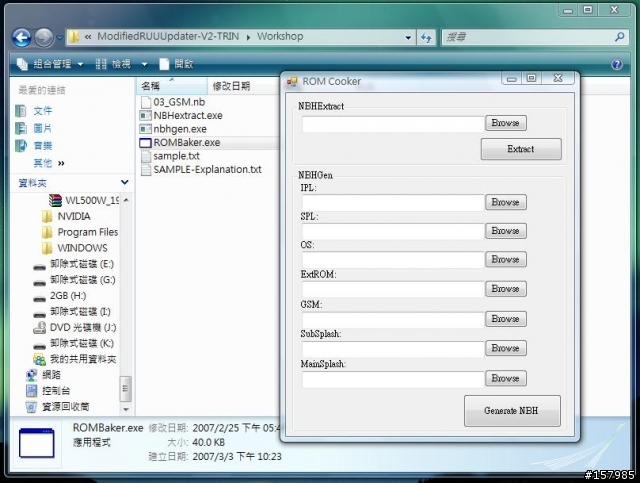Open recent pages dropdown beside Forward arrow
This screenshot has width=640, height=483.
tap(59, 38)
